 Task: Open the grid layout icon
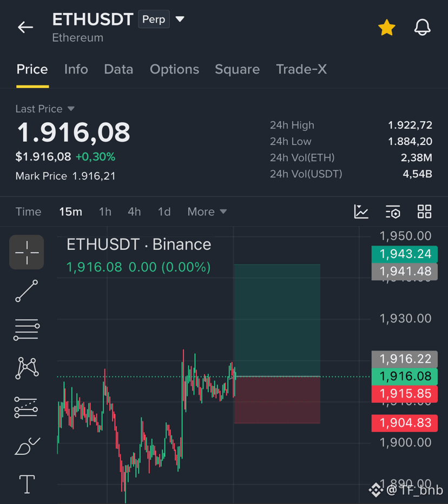[x=424, y=211]
